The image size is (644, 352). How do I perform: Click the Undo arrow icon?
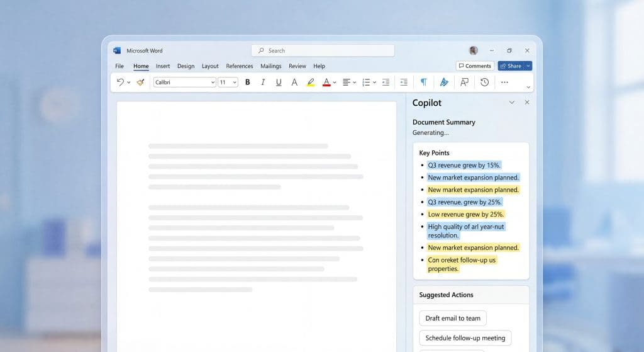tap(120, 82)
